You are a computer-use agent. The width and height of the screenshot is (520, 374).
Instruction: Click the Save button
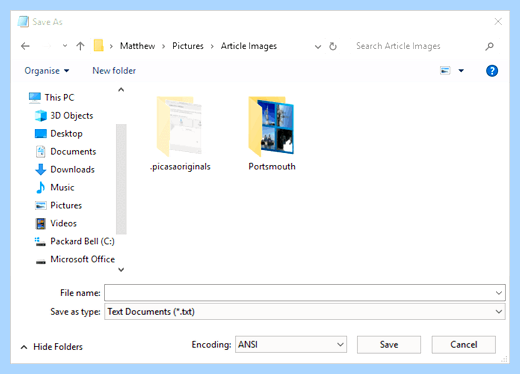389,345
